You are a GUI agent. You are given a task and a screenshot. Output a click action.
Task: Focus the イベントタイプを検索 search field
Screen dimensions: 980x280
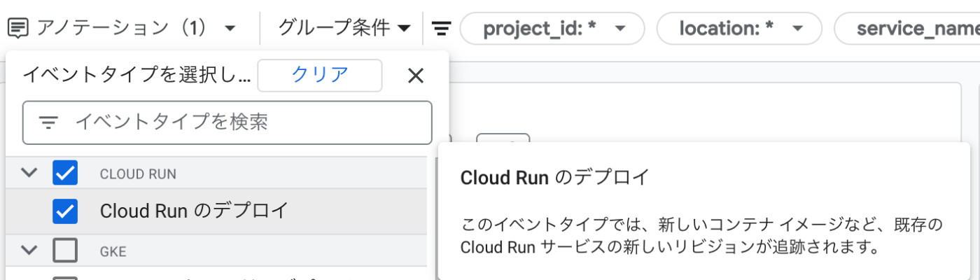tap(227, 123)
